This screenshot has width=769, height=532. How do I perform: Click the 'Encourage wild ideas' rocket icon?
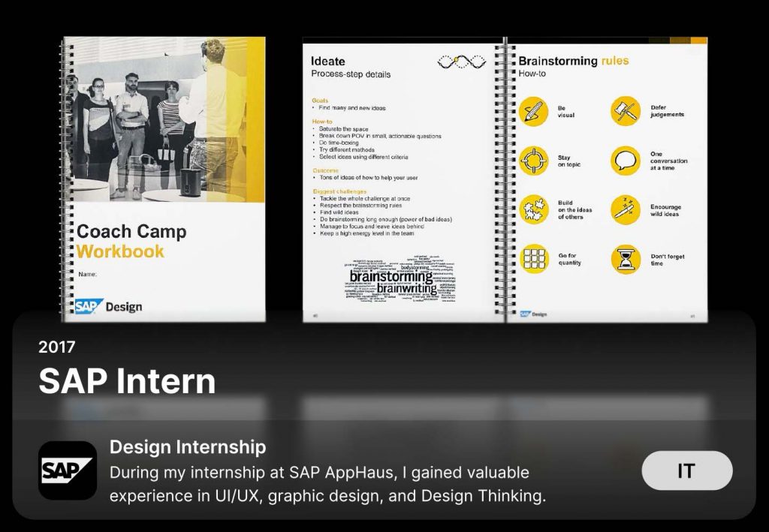click(626, 209)
